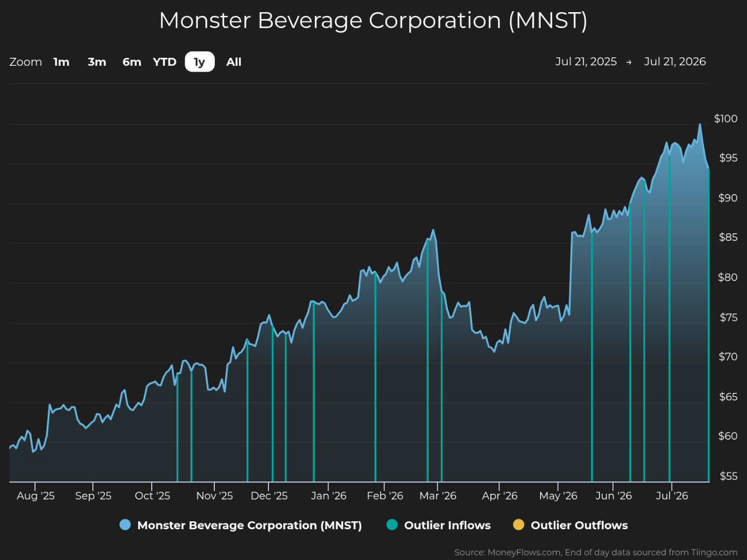The width and height of the screenshot is (747, 560).
Task: Click the blue MNST legend dot
Action: point(125,525)
